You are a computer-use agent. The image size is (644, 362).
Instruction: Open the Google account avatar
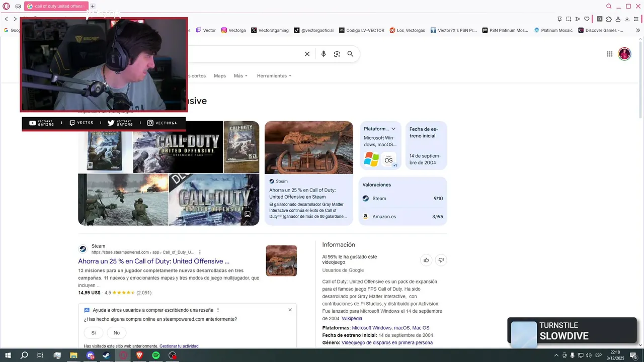click(624, 54)
